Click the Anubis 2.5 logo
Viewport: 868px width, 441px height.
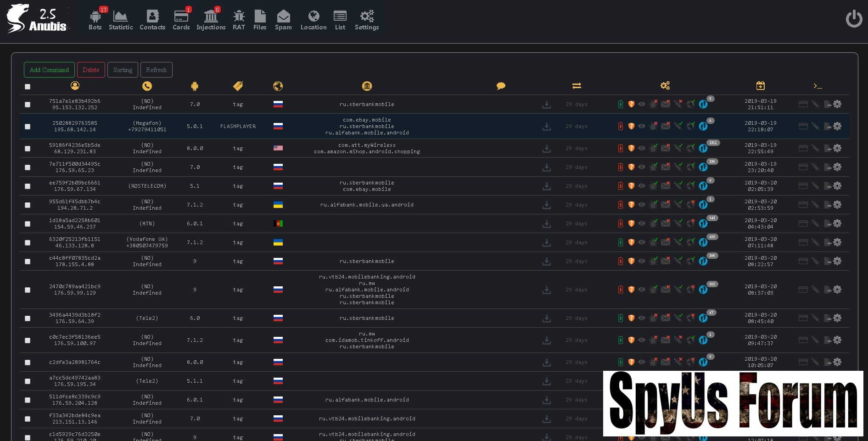click(37, 19)
